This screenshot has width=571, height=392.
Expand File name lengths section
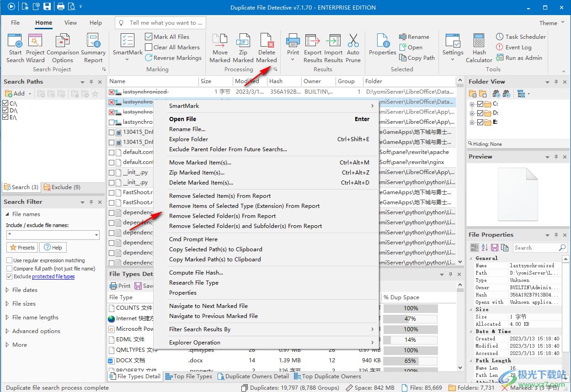[x=8, y=318]
